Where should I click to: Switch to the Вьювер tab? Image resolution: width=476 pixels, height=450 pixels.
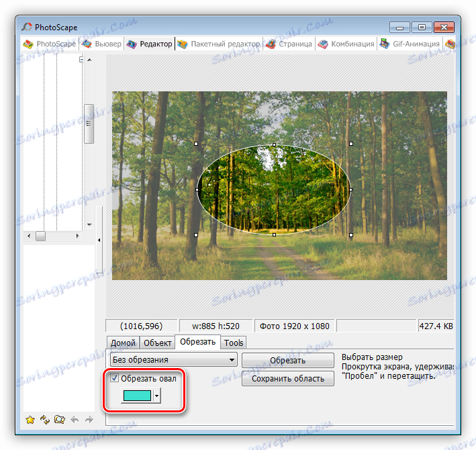coord(101,44)
